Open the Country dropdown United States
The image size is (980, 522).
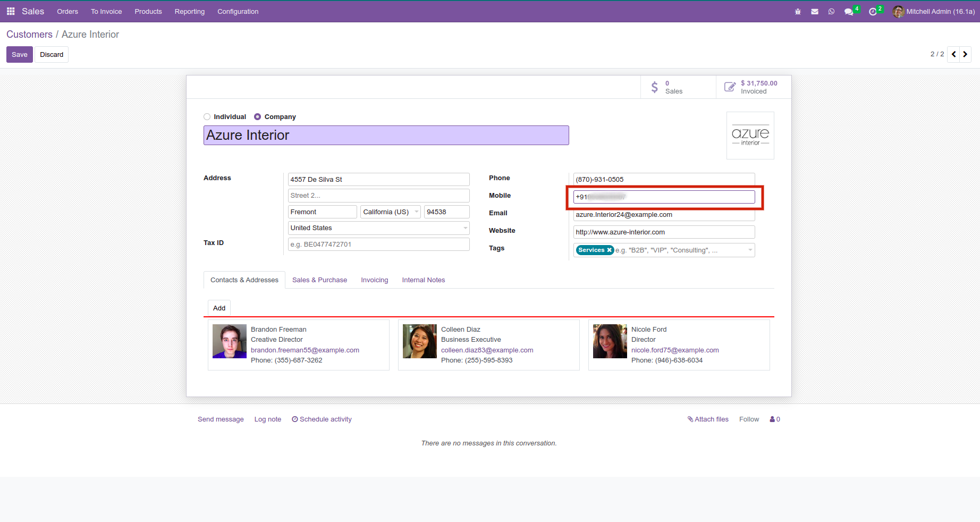(379, 228)
